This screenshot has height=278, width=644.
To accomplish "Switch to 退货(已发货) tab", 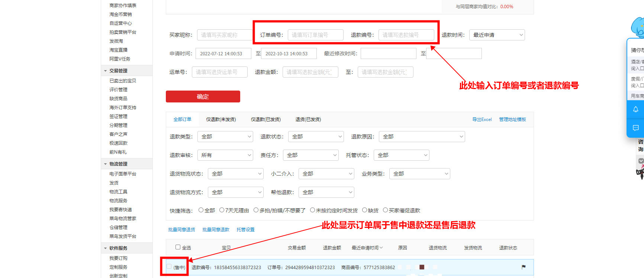I will (x=308, y=120).
